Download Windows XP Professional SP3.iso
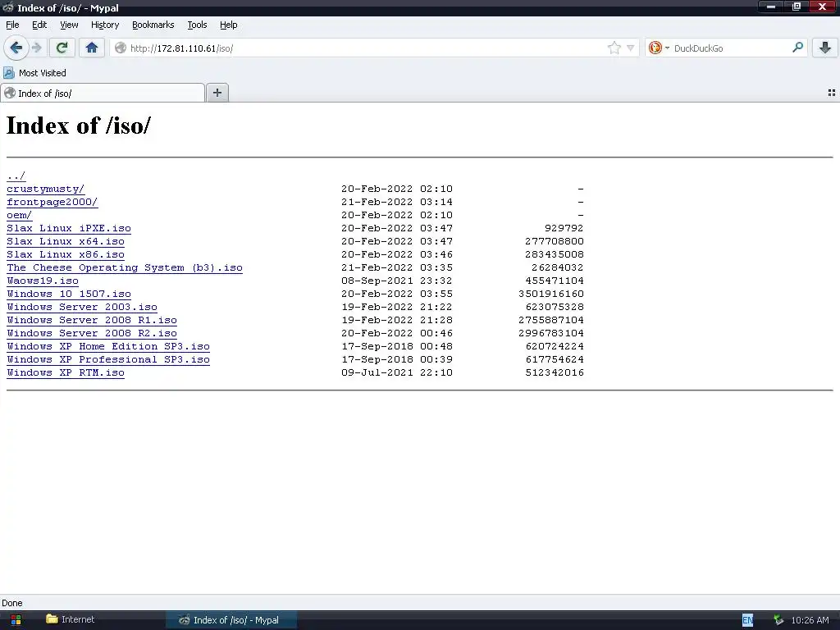 108,359
